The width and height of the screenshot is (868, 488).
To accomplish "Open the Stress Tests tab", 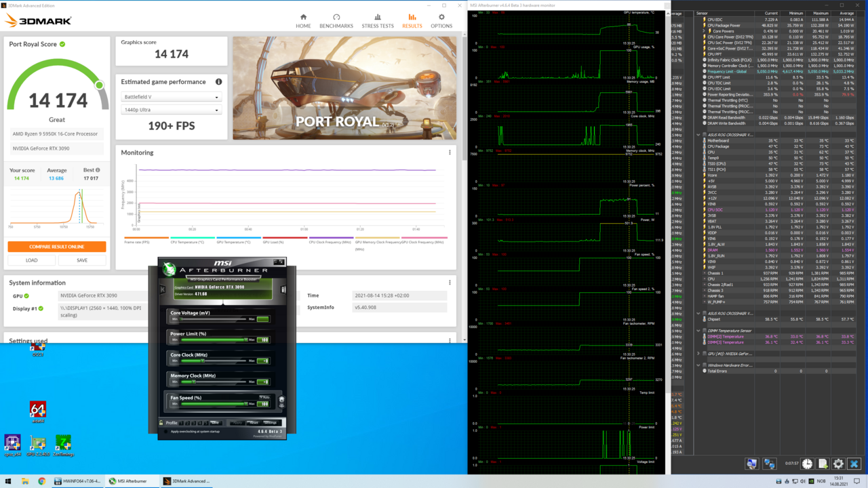I will pyautogui.click(x=377, y=21).
